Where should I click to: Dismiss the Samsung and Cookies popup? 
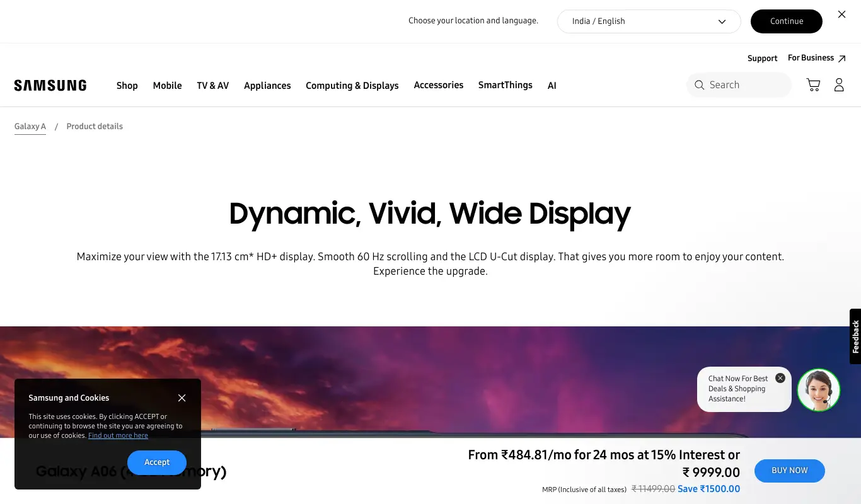point(182,398)
